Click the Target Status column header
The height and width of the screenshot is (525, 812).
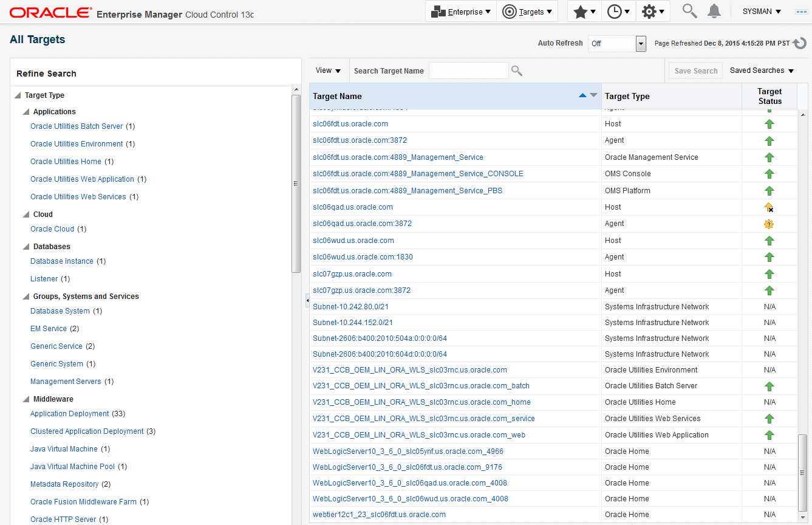(x=769, y=96)
